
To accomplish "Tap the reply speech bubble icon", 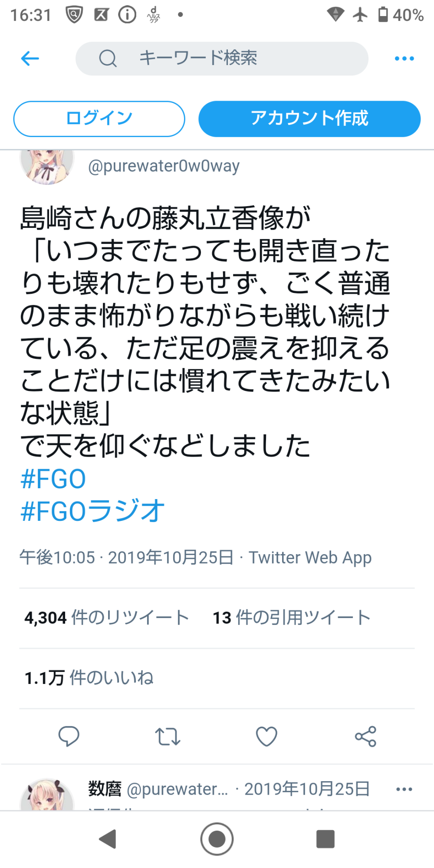I will coord(69,736).
